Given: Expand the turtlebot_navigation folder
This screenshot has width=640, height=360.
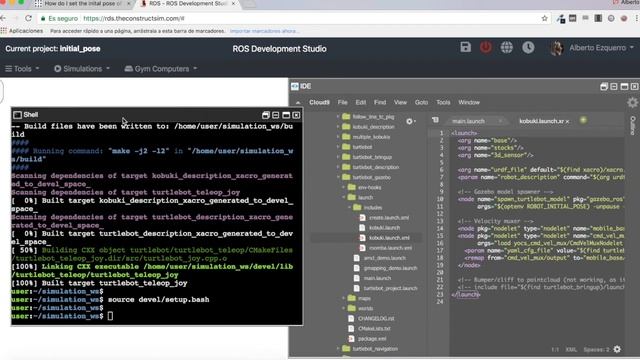Looking at the screenshot, I should tap(338, 349).
